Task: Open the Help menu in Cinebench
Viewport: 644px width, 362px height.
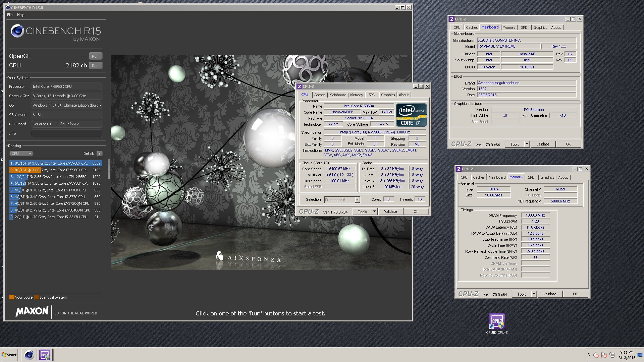Action: [21, 15]
